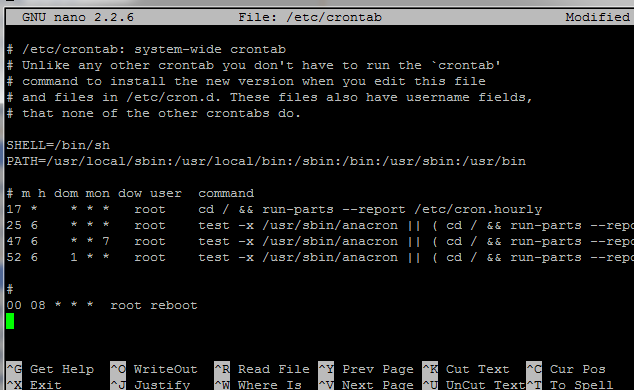Click the ^X Exit shortcut
Image resolution: width=634 pixels, height=390 pixels.
click(x=34, y=384)
